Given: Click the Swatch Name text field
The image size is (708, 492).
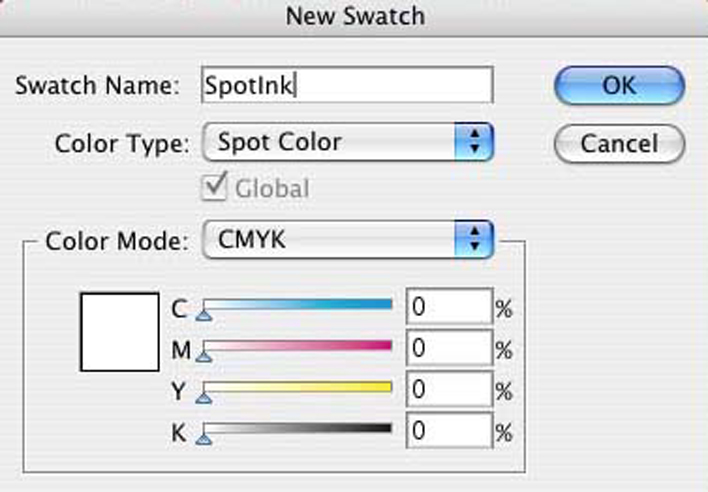Looking at the screenshot, I should coord(346,85).
